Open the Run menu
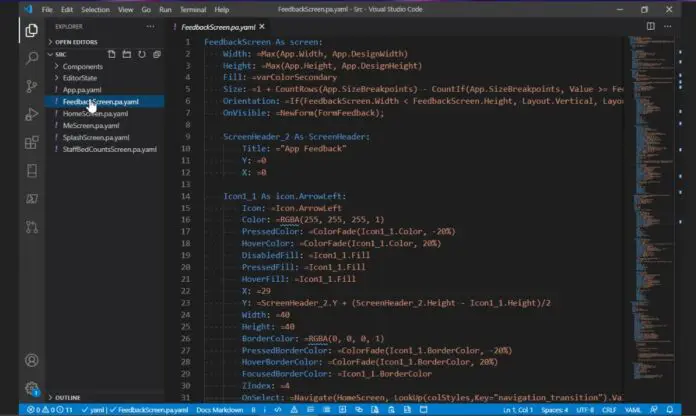Viewport: 696px width, 416px height. (165, 9)
